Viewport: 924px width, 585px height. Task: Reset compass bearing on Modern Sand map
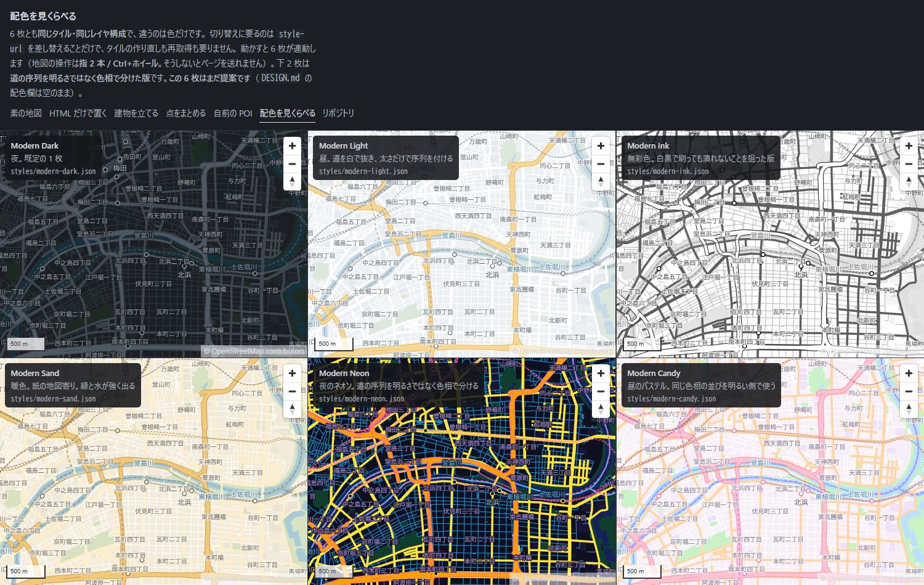292,409
